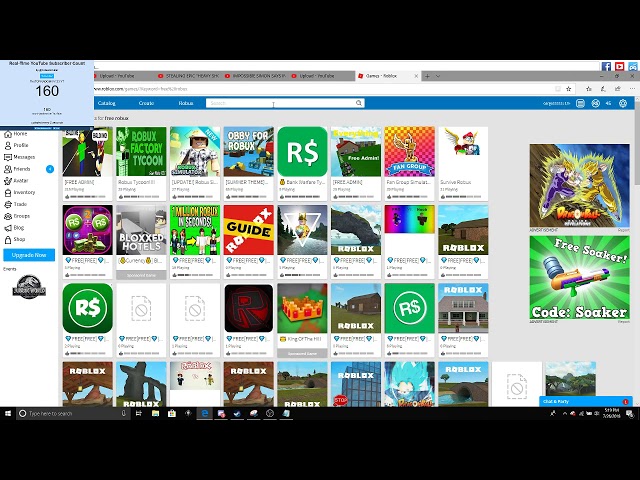Image resolution: width=640 pixels, height=480 pixels.
Task: Open the Edge share icon
Action: click(618, 89)
